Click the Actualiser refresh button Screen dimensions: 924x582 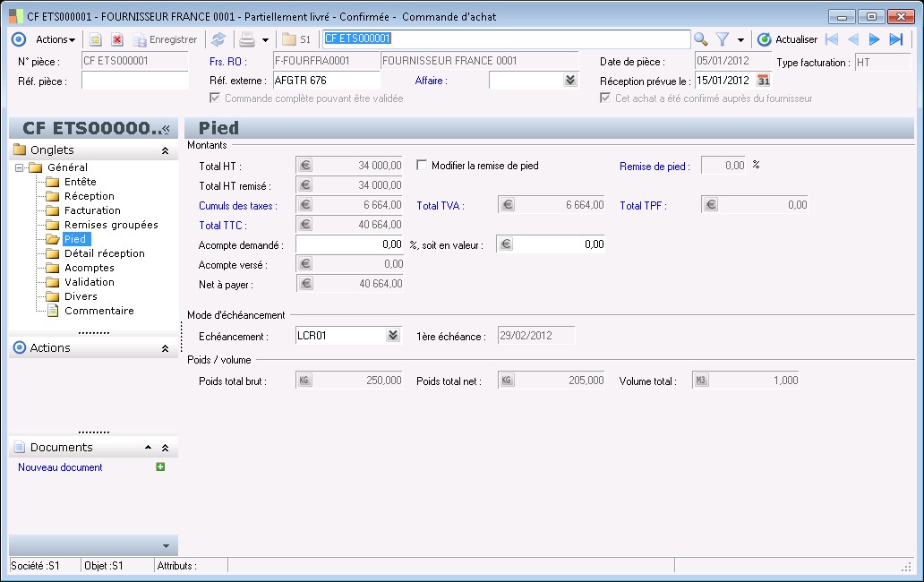coord(787,39)
